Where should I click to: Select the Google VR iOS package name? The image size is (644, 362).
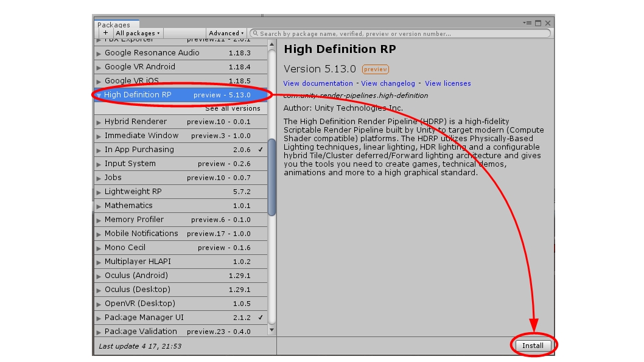(131, 80)
